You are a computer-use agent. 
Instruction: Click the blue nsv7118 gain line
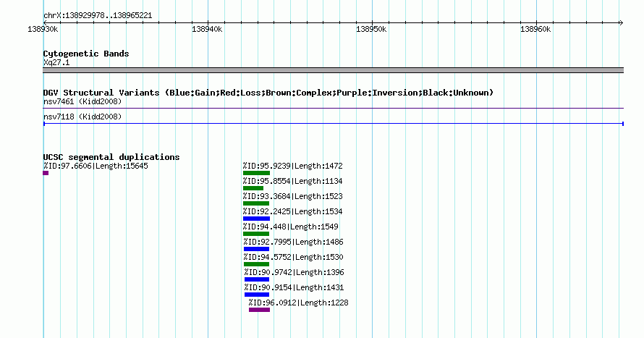[x=333, y=124]
